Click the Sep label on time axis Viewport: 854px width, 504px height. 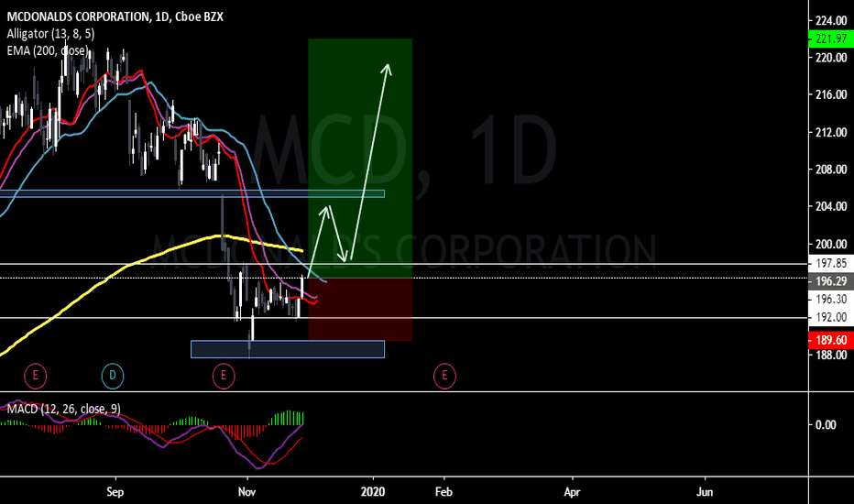click(115, 492)
